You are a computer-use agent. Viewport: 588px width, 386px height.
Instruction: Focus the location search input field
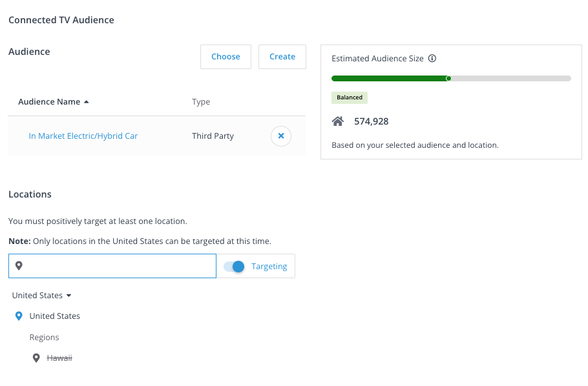tap(120, 266)
